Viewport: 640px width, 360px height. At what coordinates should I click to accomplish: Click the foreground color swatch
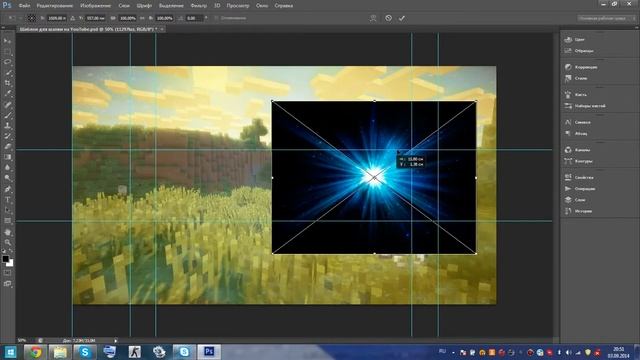tap(5, 258)
